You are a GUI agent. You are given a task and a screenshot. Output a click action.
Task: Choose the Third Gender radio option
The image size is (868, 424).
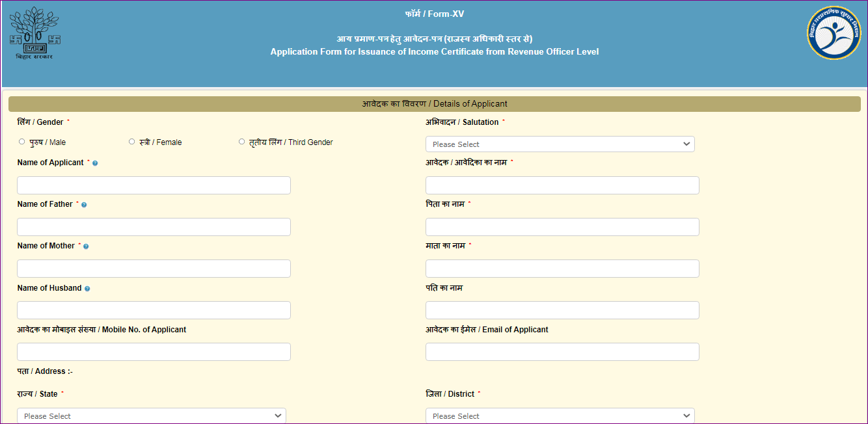pyautogui.click(x=241, y=141)
